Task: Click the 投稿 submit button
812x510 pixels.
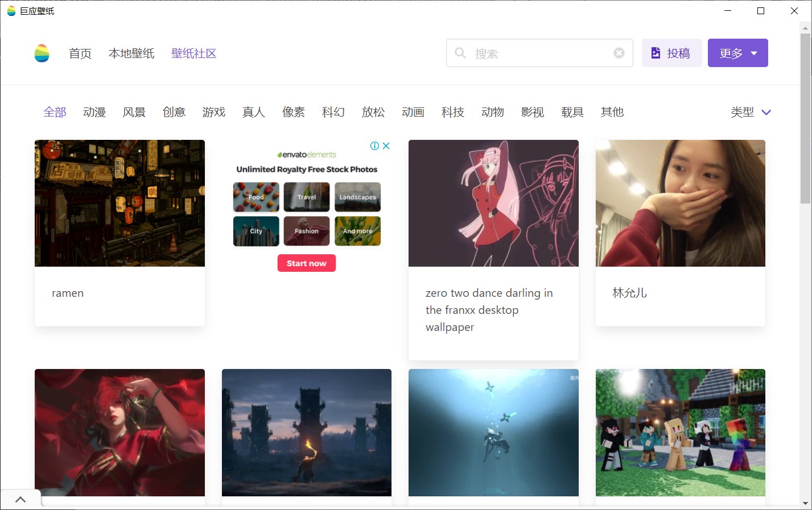Action: click(671, 53)
